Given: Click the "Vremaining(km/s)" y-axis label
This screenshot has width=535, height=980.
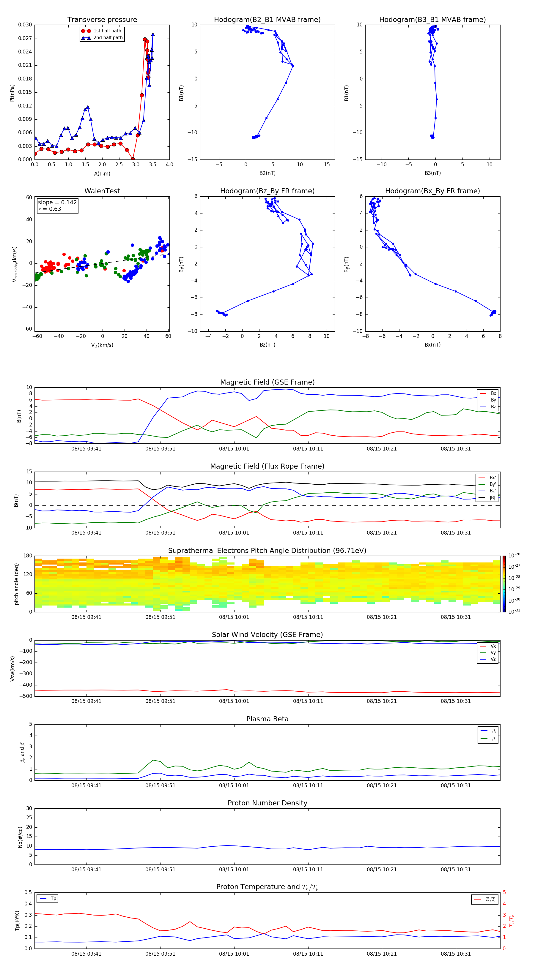Looking at the screenshot, I should point(15,264).
